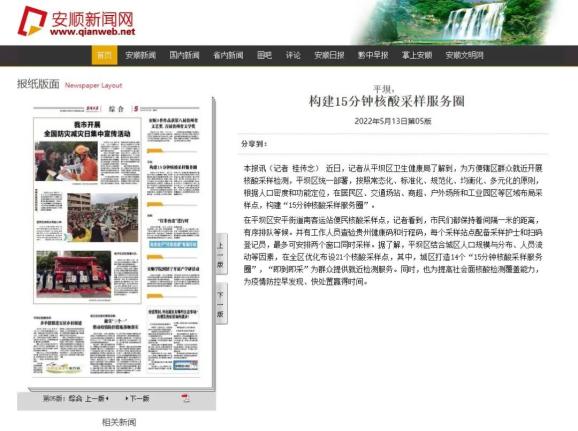Go to the 首页 tab

click(104, 55)
